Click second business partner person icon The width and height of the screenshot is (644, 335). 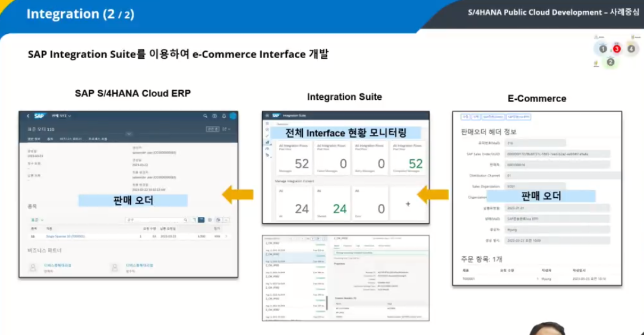(x=115, y=268)
